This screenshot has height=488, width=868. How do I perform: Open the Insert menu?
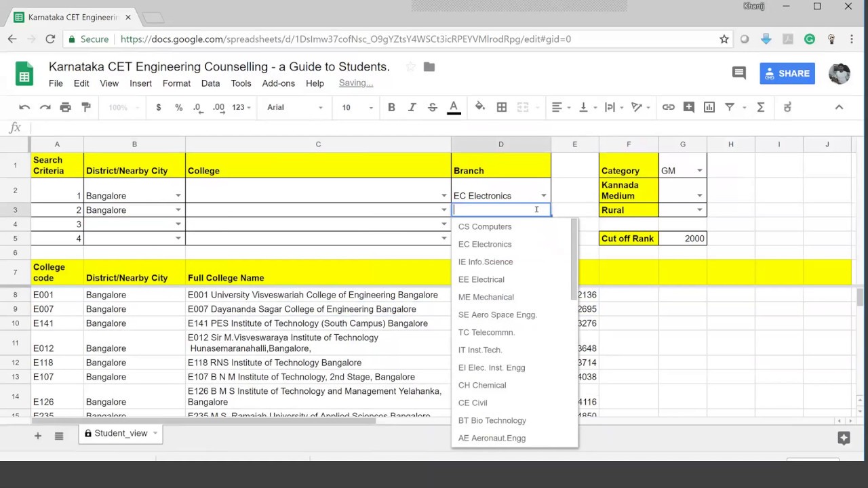[x=140, y=83]
